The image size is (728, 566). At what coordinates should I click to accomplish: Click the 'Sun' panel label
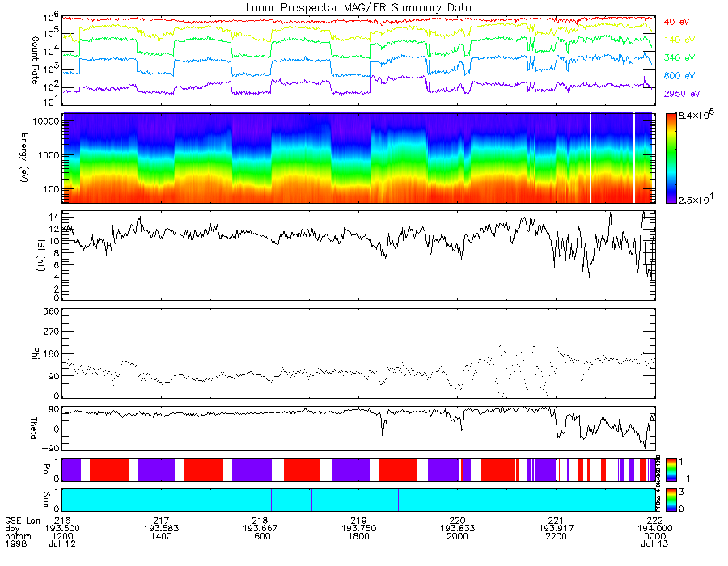[x=46, y=500]
